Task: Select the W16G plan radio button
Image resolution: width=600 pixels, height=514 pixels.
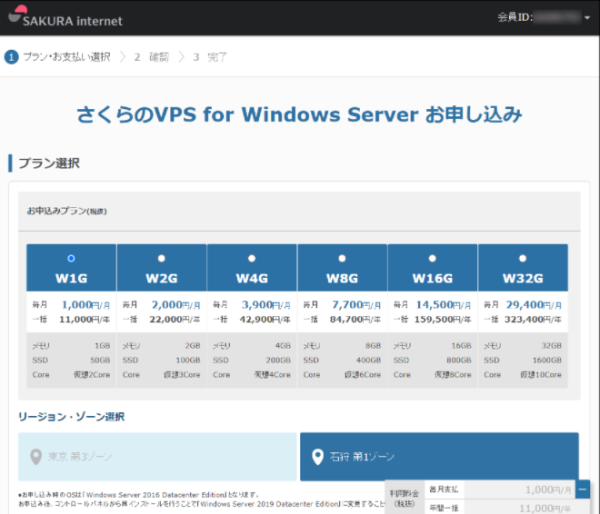Action: point(432,258)
